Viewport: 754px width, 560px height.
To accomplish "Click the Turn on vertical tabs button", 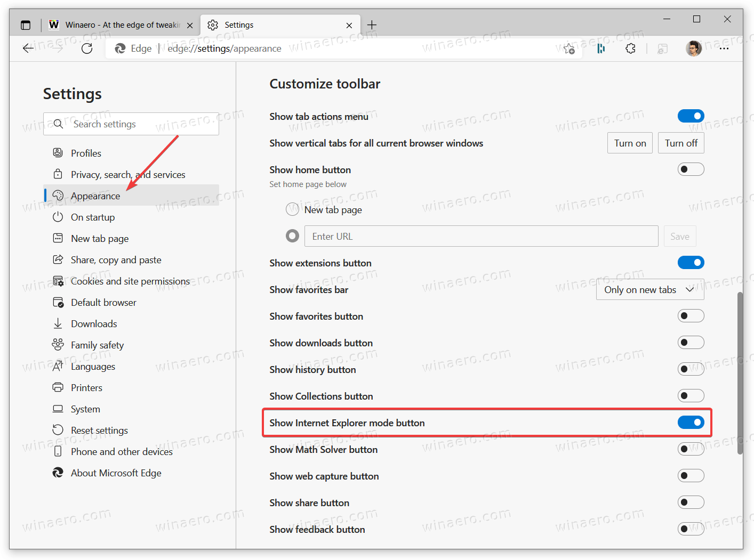I will 630,143.
